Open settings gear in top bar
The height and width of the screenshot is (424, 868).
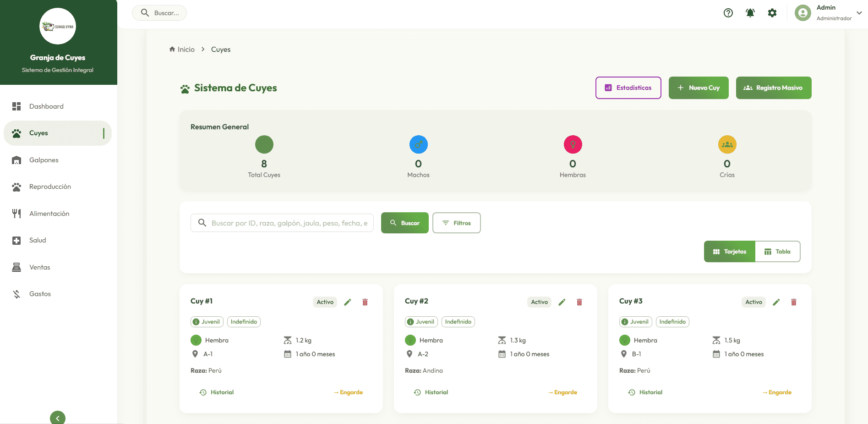772,13
